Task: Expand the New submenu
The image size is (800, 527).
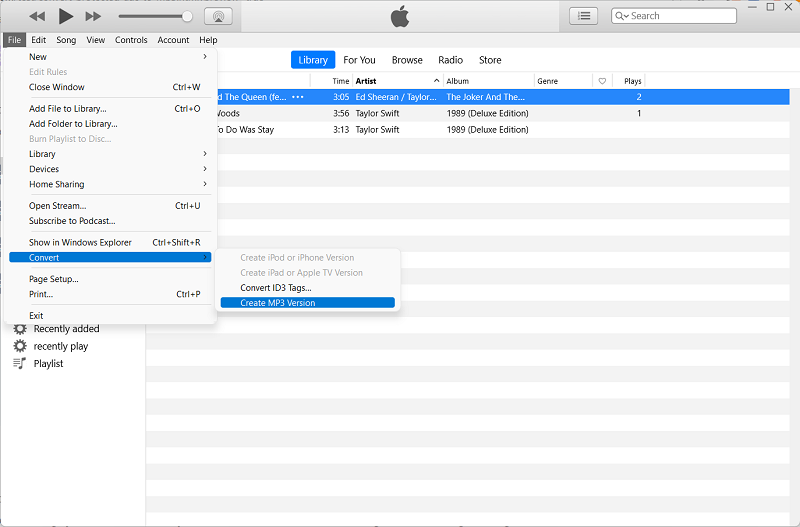Action: 110,57
